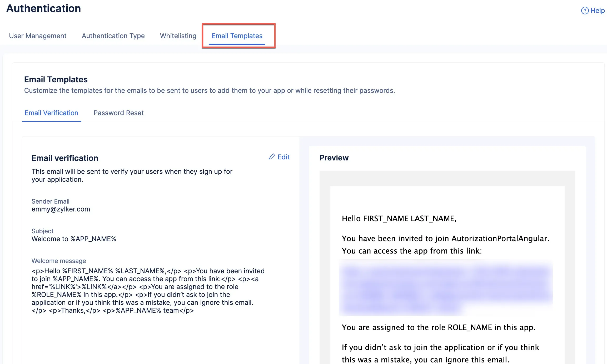Click the sender email emmy@zylker.com
This screenshot has height=364, width=607.
coord(61,209)
